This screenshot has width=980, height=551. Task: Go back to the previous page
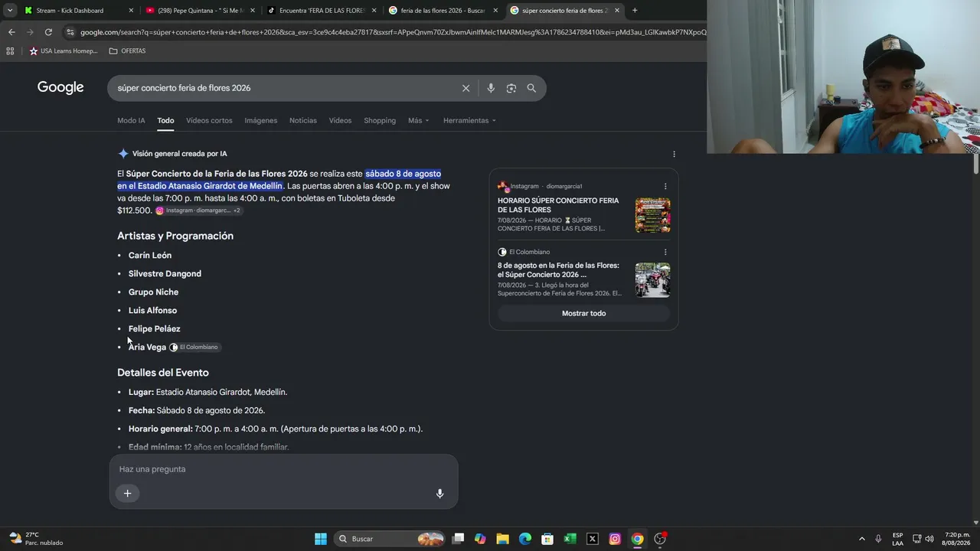pos(11,32)
